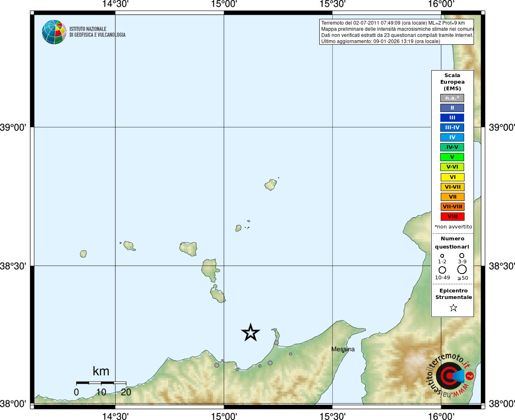The width and height of the screenshot is (515, 420).
Task: Click the earthquake info text box
Action: click(396, 32)
